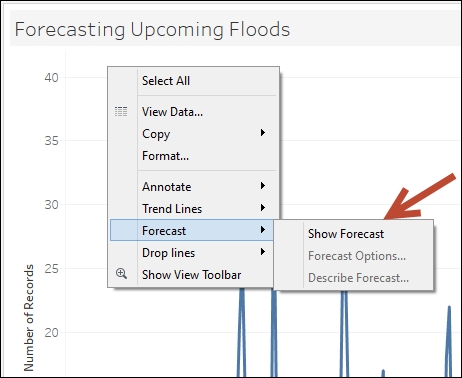This screenshot has height=378, width=462.
Task: Click the 40 axis tick label
Action: 51,78
